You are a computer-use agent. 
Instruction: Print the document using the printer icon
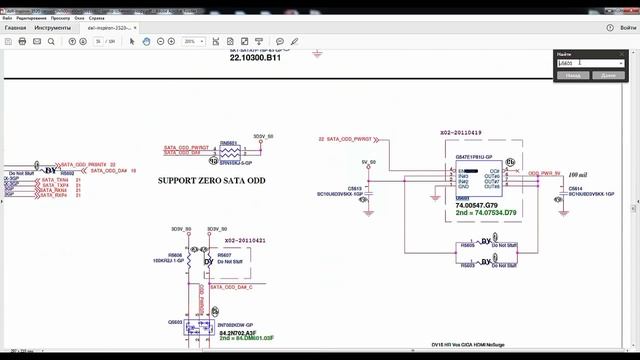(22, 42)
